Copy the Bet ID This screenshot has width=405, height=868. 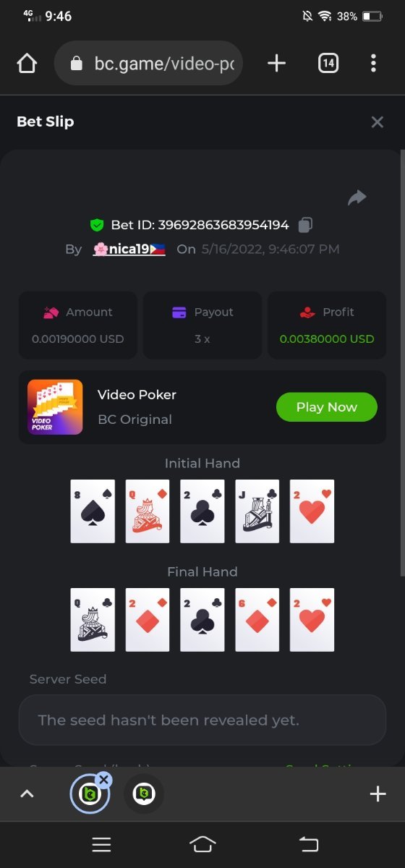click(305, 225)
